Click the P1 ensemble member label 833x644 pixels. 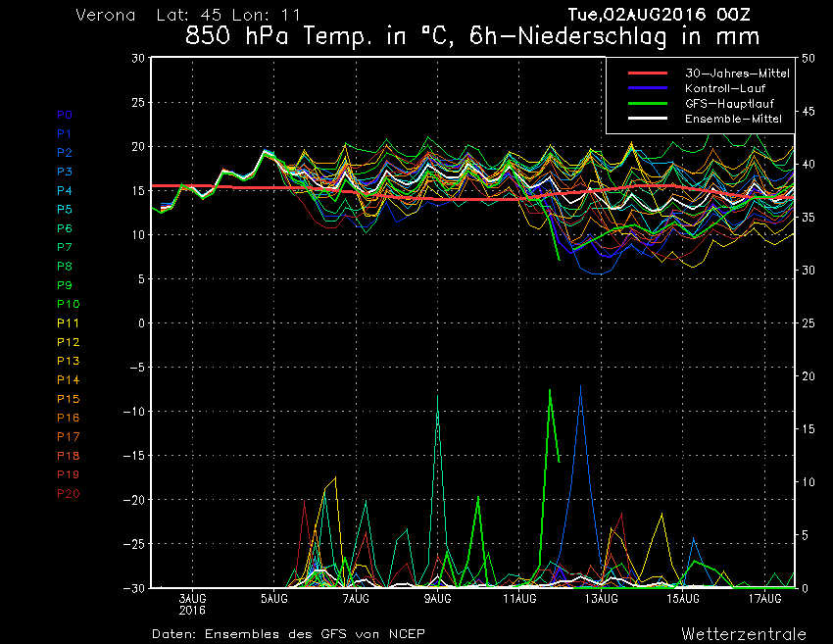pos(64,134)
